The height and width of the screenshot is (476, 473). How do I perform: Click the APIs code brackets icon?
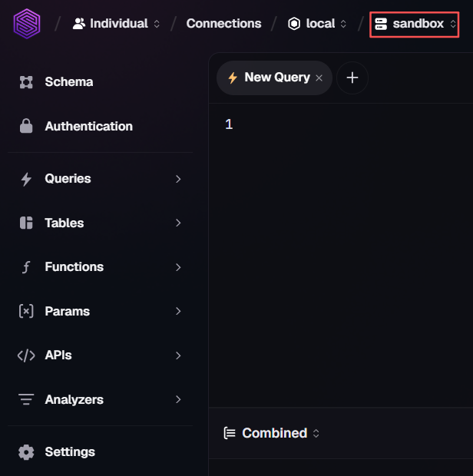[x=26, y=355]
